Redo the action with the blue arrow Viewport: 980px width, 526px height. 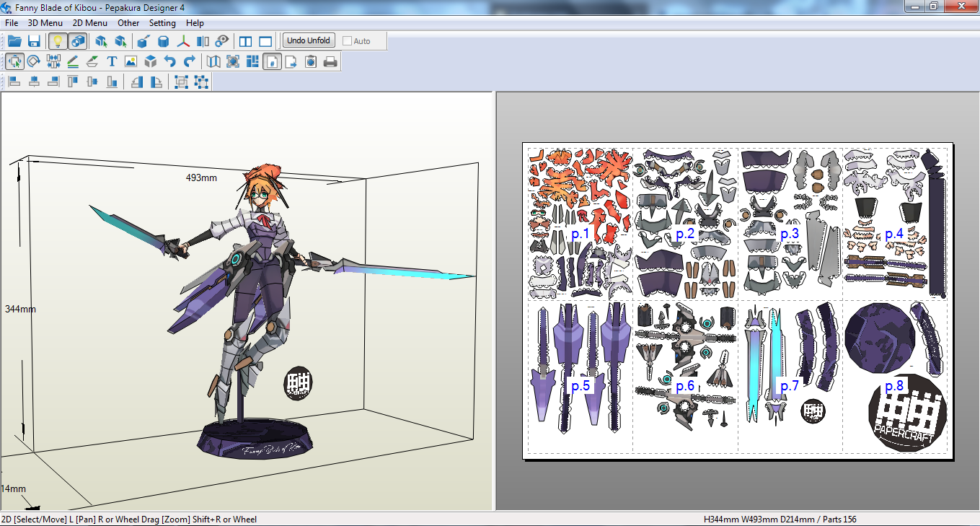click(x=190, y=61)
